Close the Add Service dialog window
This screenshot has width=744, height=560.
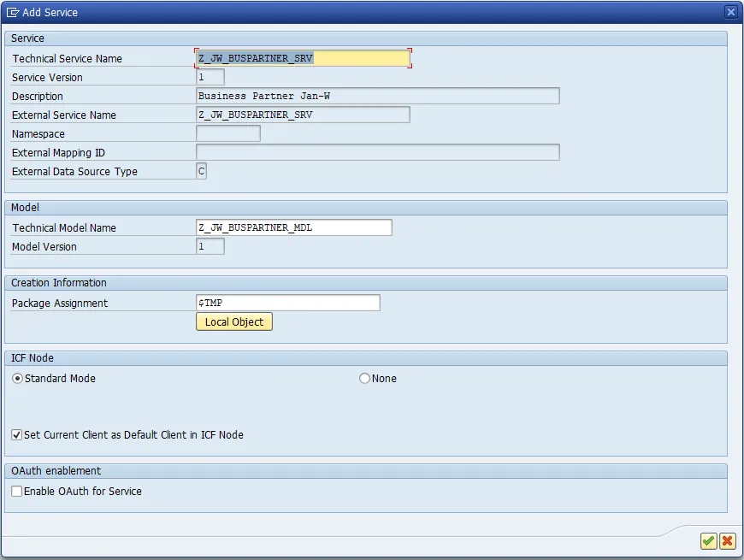[730, 12]
